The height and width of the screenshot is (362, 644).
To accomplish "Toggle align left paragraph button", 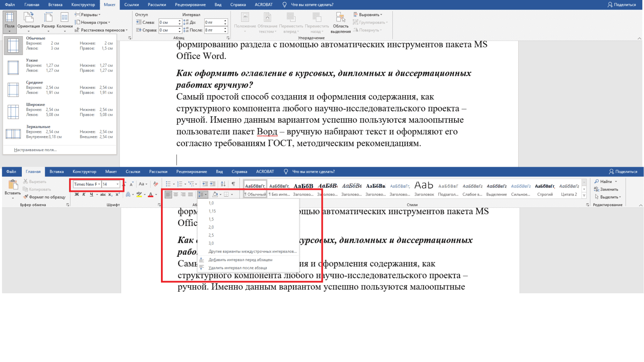I will [168, 194].
